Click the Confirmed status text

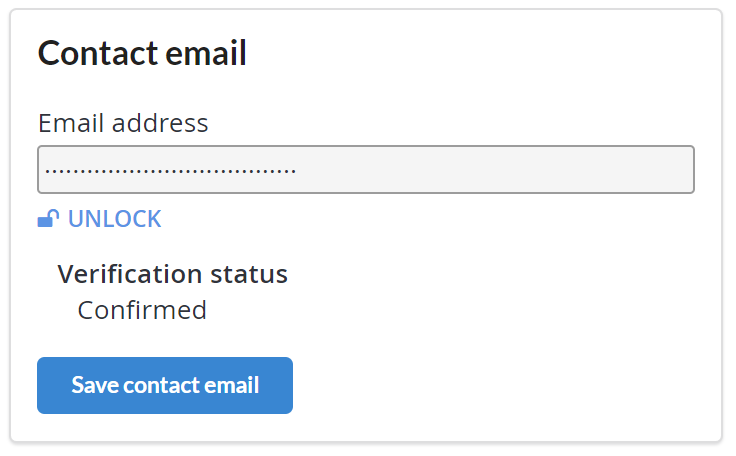coord(142,310)
